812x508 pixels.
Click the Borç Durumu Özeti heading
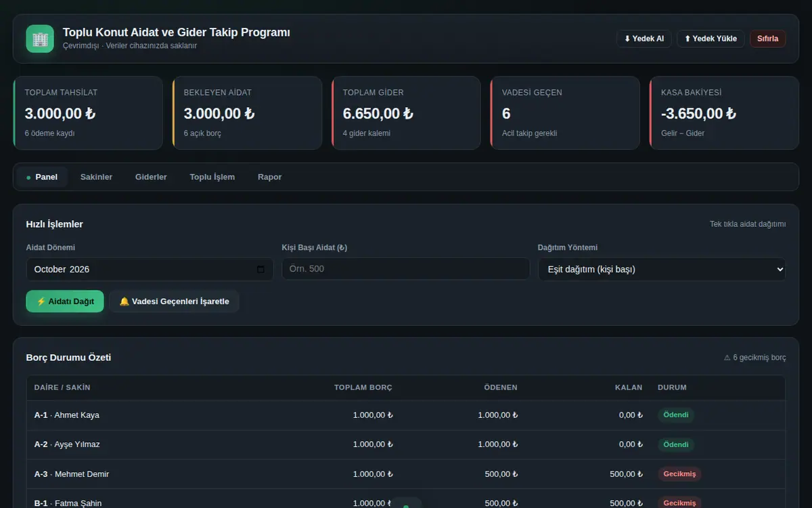(68, 357)
